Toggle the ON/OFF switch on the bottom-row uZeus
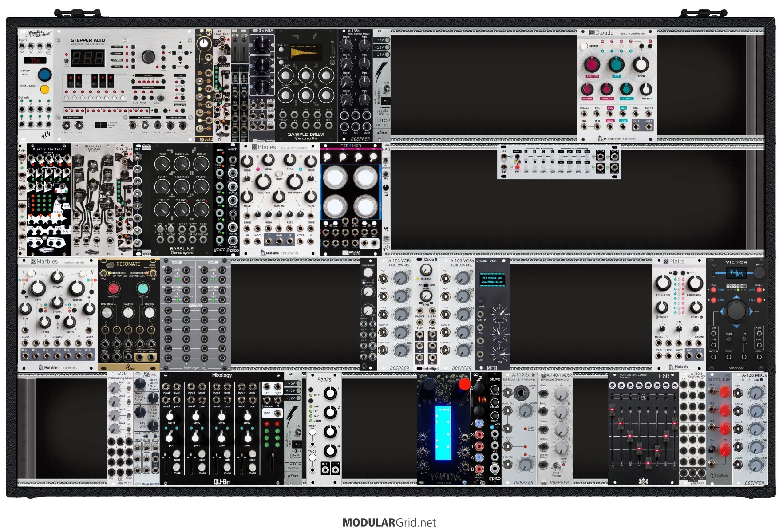This screenshot has width=779, height=532. pyautogui.click(x=297, y=432)
